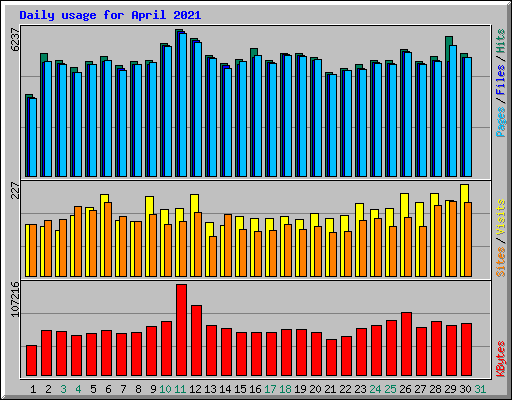Click the 227 axis value

pos(15,190)
